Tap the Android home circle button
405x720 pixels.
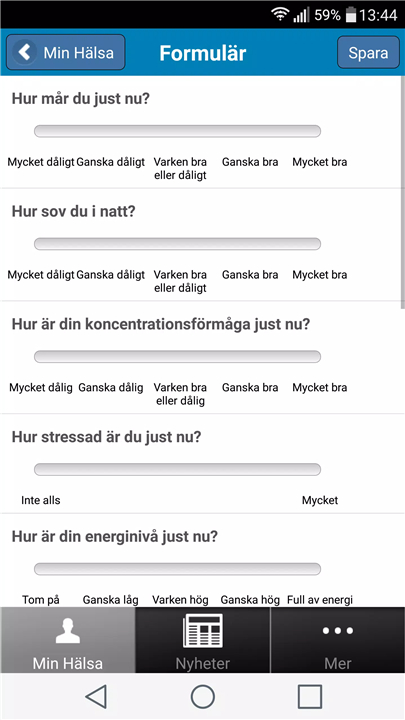point(202,697)
